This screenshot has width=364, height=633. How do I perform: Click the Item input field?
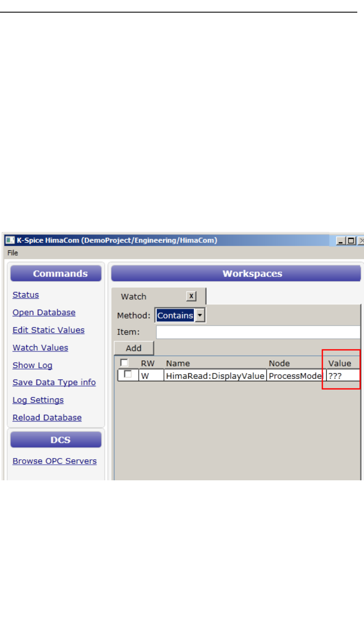click(258, 332)
